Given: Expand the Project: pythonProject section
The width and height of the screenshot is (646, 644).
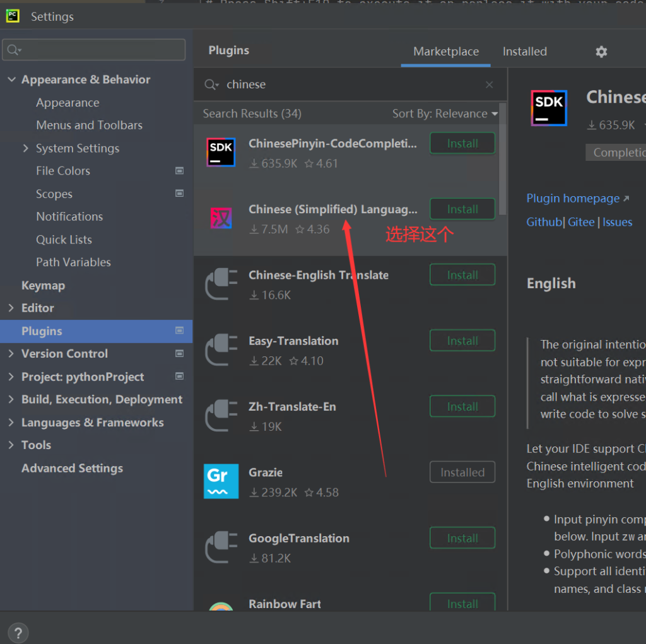Looking at the screenshot, I should point(11,377).
